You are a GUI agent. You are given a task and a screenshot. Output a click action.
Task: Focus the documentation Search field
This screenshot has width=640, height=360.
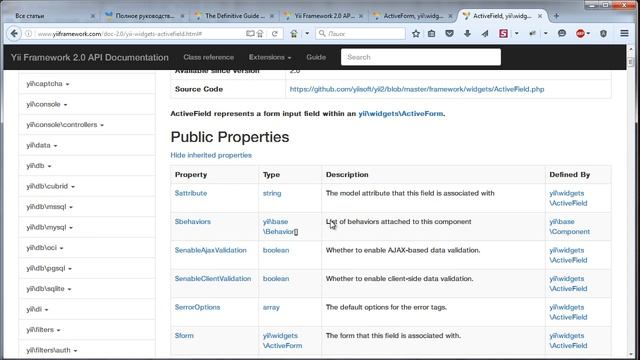[x=421, y=57]
